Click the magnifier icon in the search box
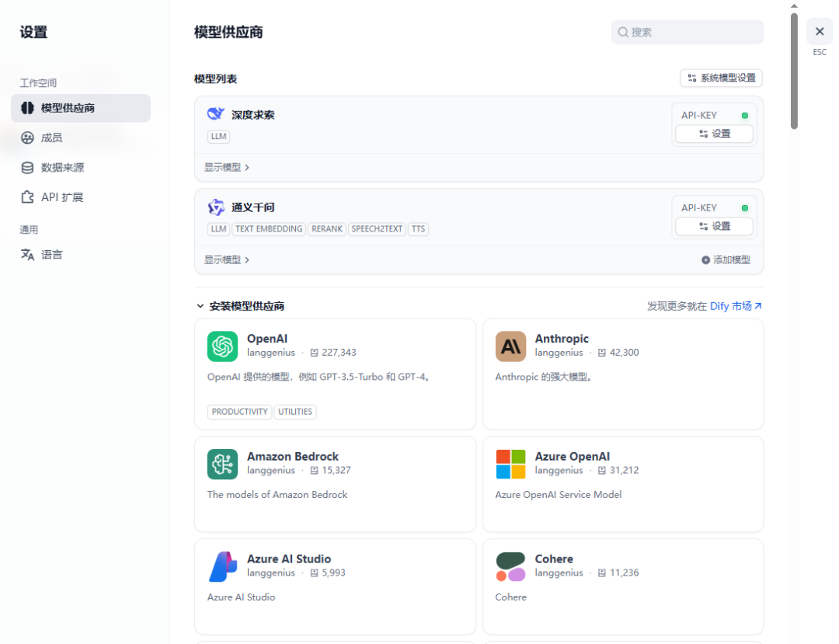This screenshot has width=839, height=644. coord(624,32)
